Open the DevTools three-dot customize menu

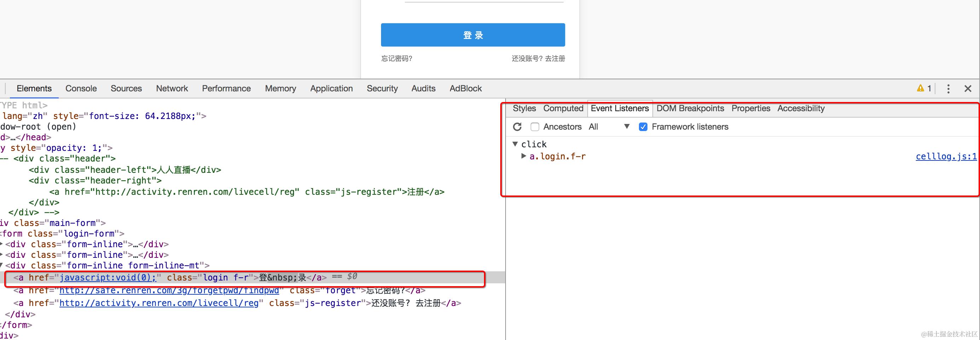949,89
